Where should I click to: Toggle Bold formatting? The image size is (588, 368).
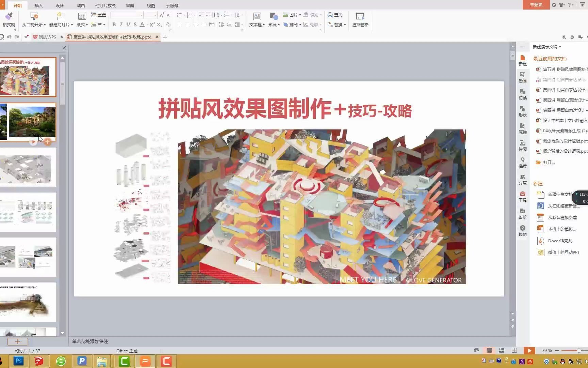click(x=114, y=25)
